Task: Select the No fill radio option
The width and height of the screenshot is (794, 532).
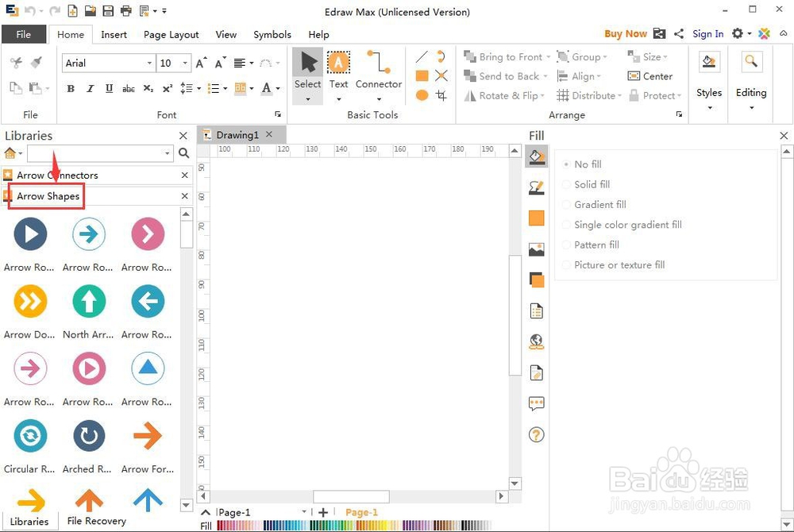Action: point(567,164)
